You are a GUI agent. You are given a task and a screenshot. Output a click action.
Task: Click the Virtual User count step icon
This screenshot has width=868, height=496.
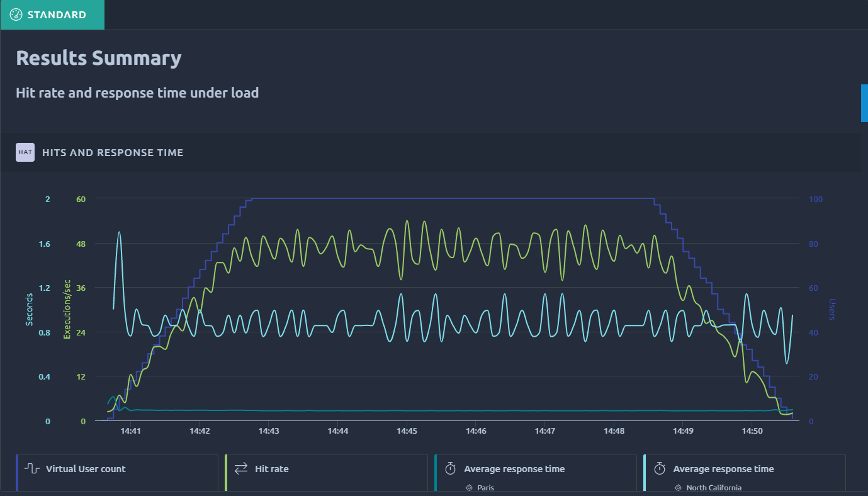(32, 469)
